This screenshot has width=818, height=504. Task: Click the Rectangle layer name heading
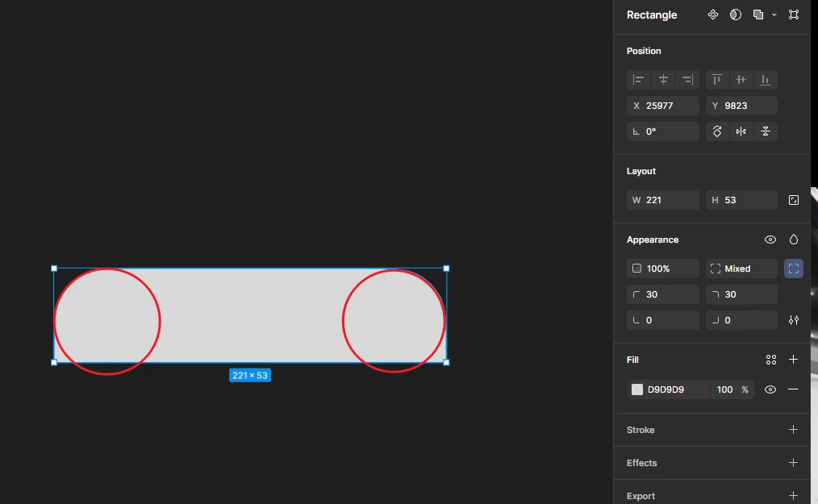click(x=652, y=15)
